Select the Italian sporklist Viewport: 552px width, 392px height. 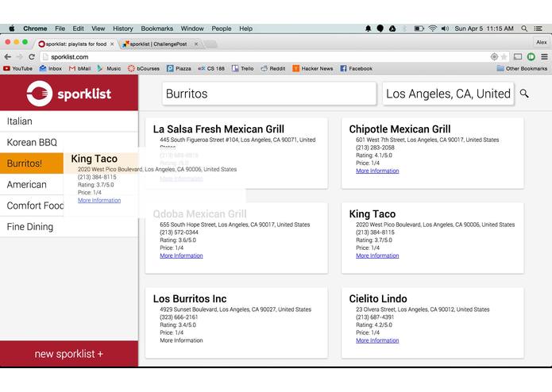tap(69, 121)
